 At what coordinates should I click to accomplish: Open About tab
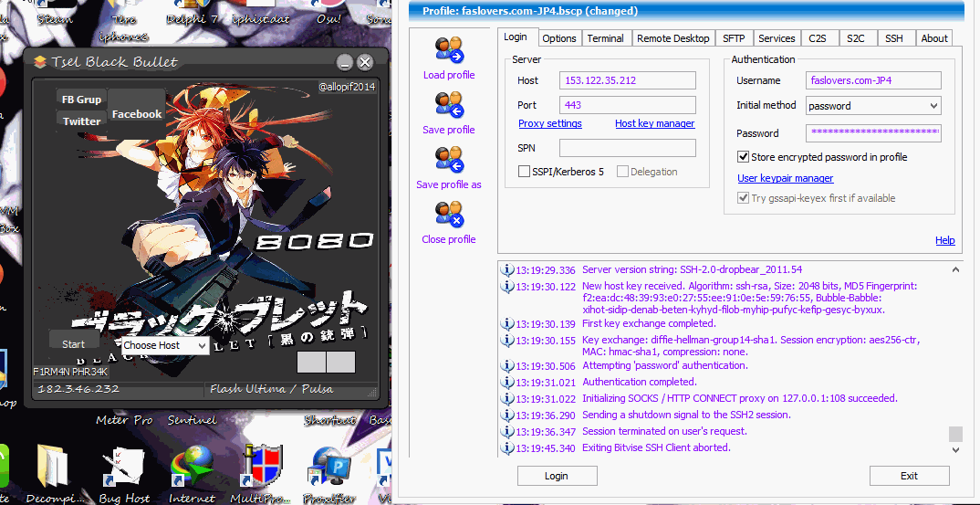(x=934, y=38)
